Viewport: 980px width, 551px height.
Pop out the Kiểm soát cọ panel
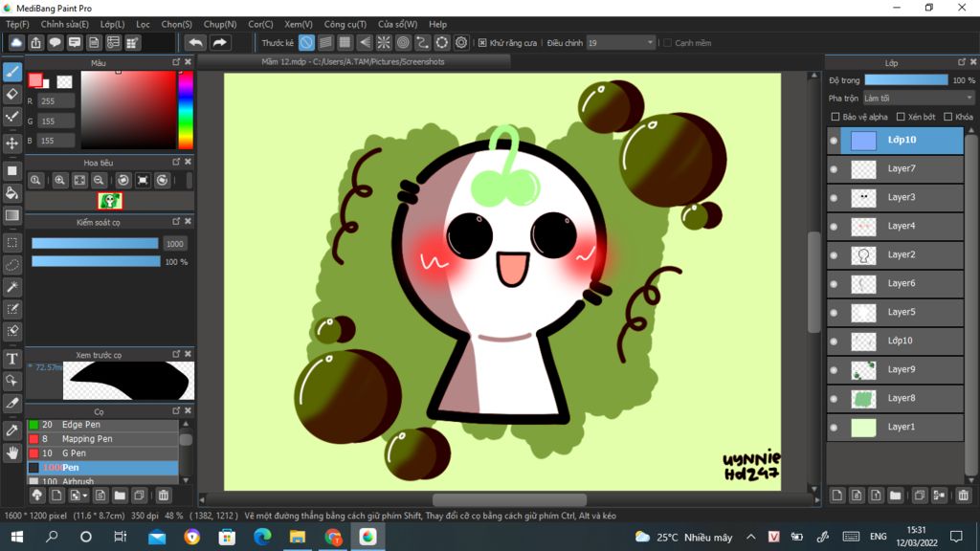(176, 221)
